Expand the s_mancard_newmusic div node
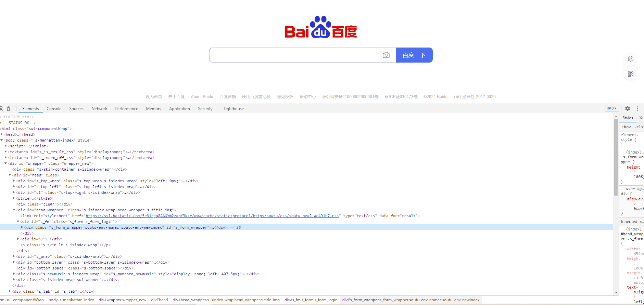The image size is (644, 305). click(14, 274)
